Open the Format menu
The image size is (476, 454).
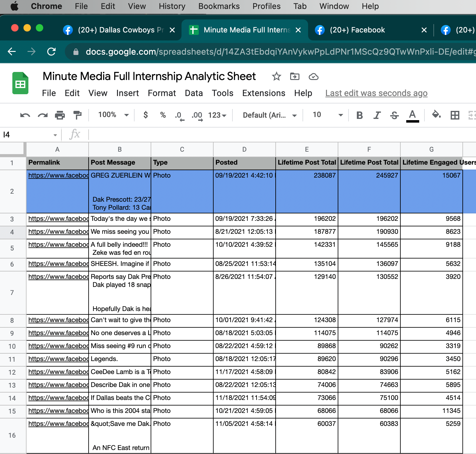coord(162,93)
